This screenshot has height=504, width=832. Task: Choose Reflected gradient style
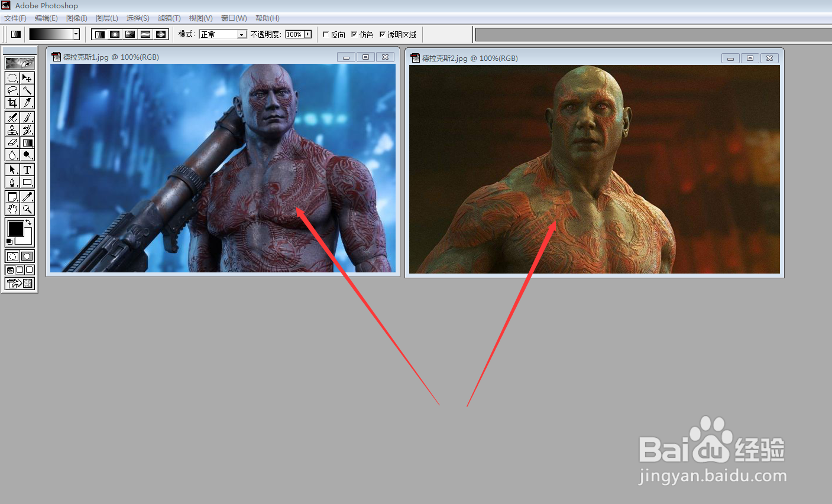[x=145, y=34]
